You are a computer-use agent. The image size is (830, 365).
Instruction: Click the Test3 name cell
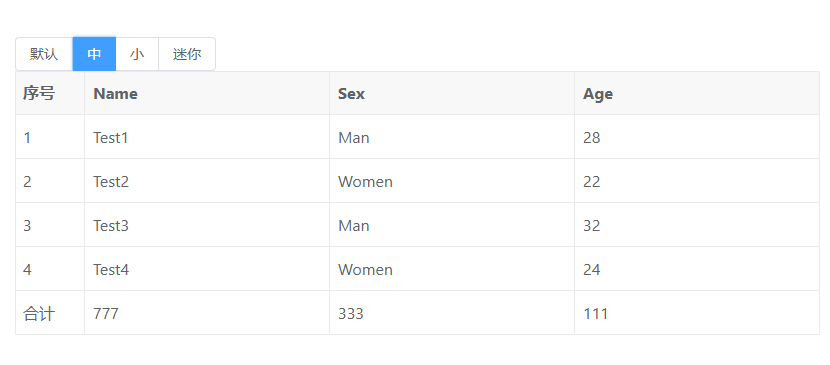pyautogui.click(x=207, y=225)
